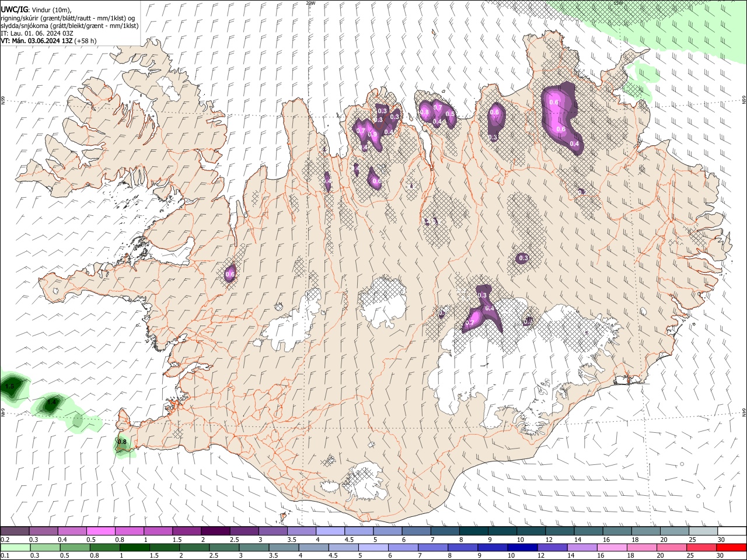
Task: Click lower legend swatch between 12 and 14
Action: coord(552,547)
